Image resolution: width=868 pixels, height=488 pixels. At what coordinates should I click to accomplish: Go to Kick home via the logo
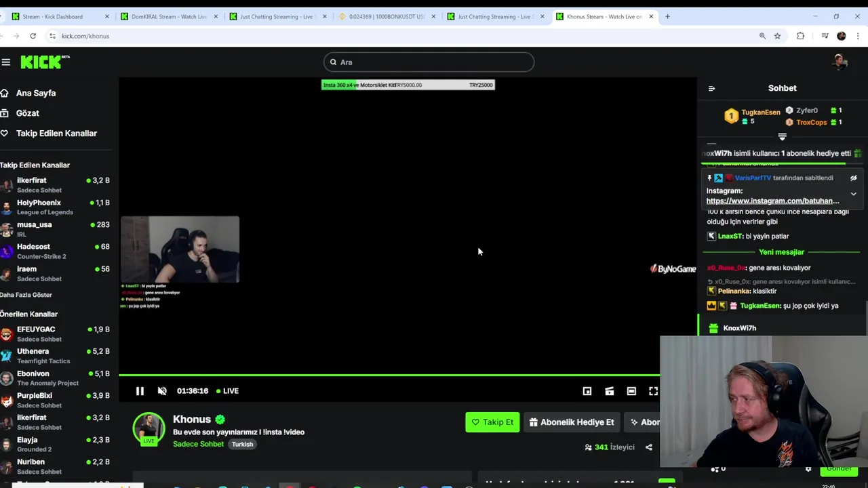(45, 62)
